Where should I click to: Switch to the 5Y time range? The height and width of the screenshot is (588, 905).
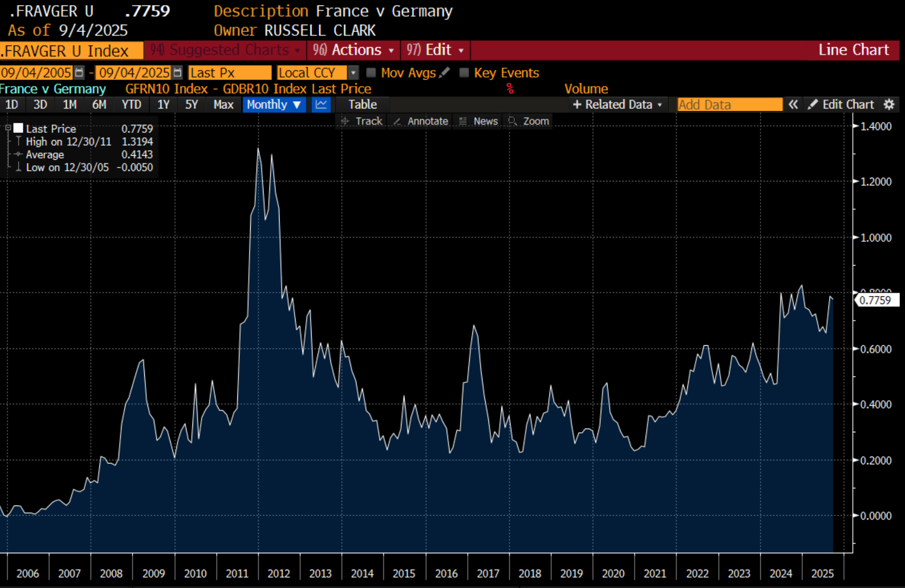191,104
